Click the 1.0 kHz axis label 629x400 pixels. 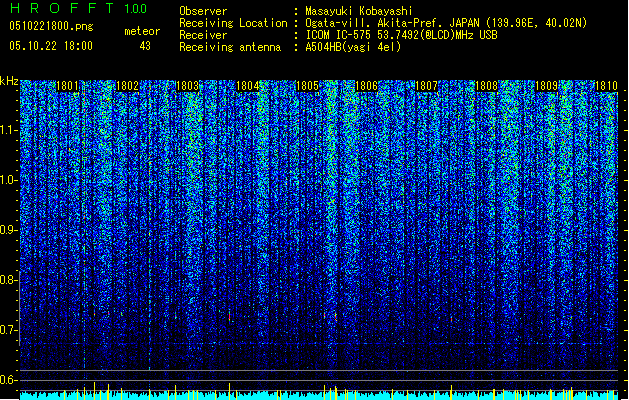(9, 180)
